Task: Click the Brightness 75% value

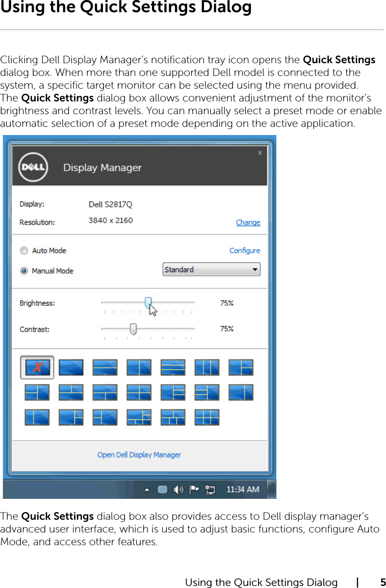Action: tap(226, 303)
